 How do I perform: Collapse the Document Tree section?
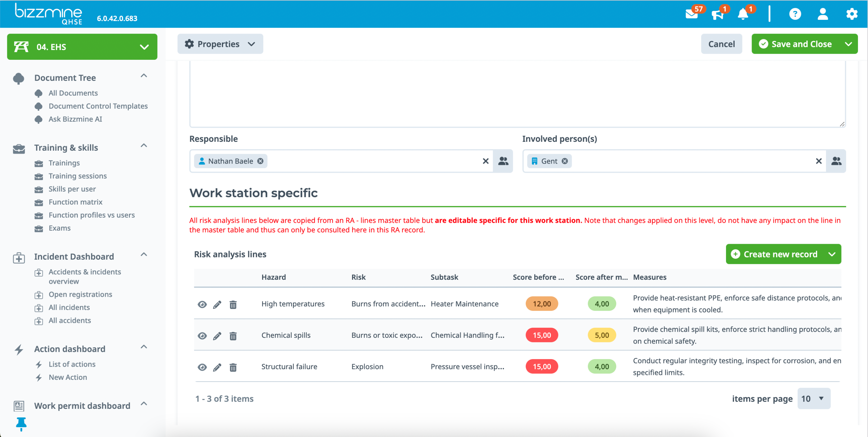tap(144, 76)
